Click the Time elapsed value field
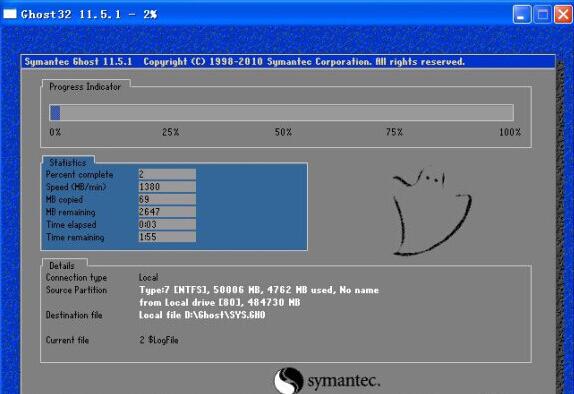 click(x=167, y=224)
